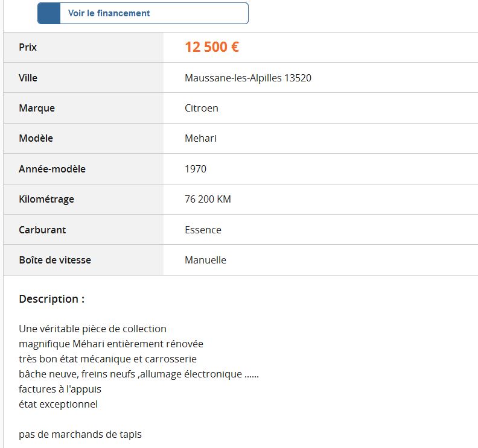Click the Marque row label
This screenshot has width=478, height=448.
(x=37, y=108)
